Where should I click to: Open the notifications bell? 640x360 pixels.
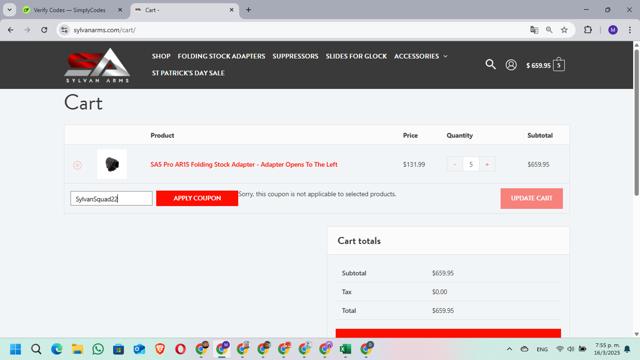(627, 349)
